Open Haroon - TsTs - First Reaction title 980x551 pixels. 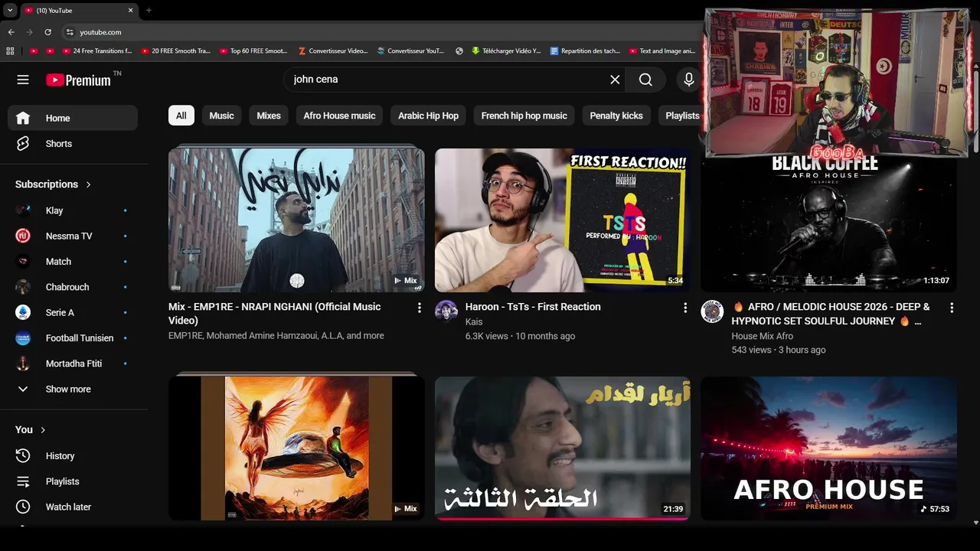tap(533, 307)
